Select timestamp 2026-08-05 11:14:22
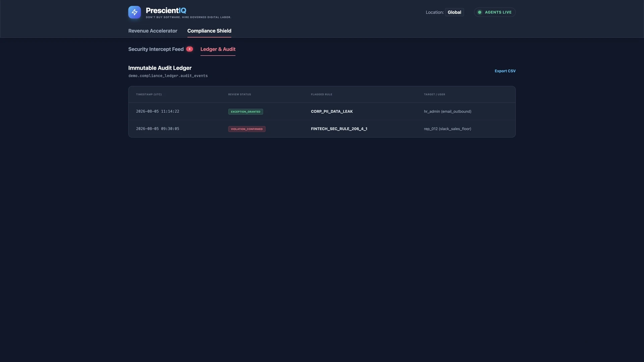Viewport: 644px width, 362px height. tap(158, 112)
